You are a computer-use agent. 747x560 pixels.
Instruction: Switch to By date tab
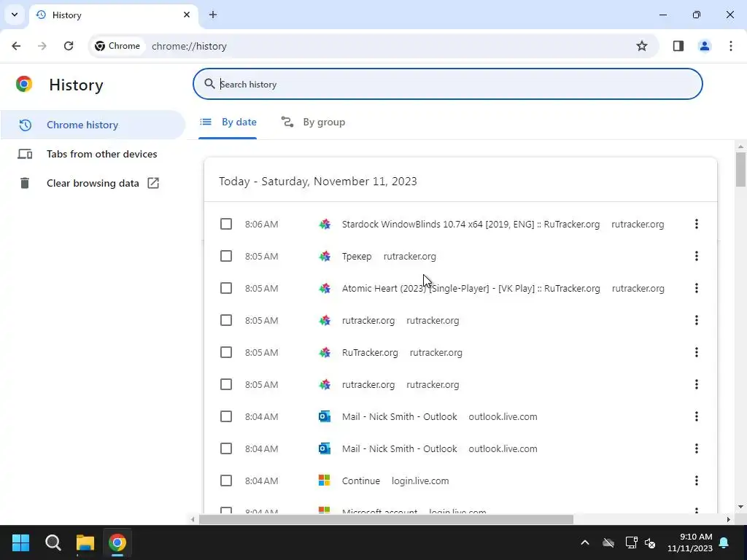(x=228, y=122)
